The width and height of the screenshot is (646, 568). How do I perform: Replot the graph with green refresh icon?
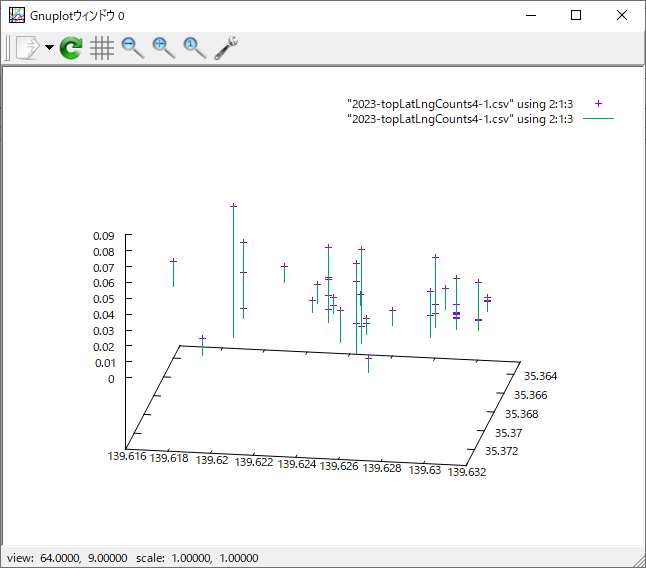(71, 48)
